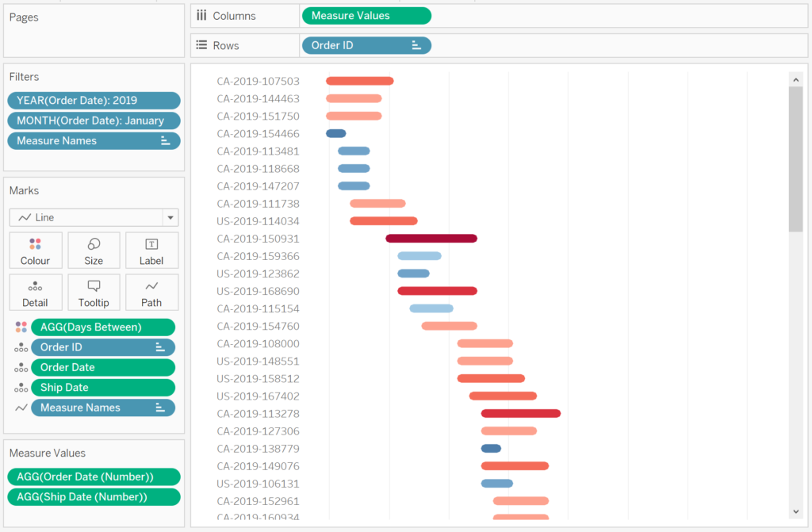Select the blue bar for CA-2019-154466

coord(336,134)
